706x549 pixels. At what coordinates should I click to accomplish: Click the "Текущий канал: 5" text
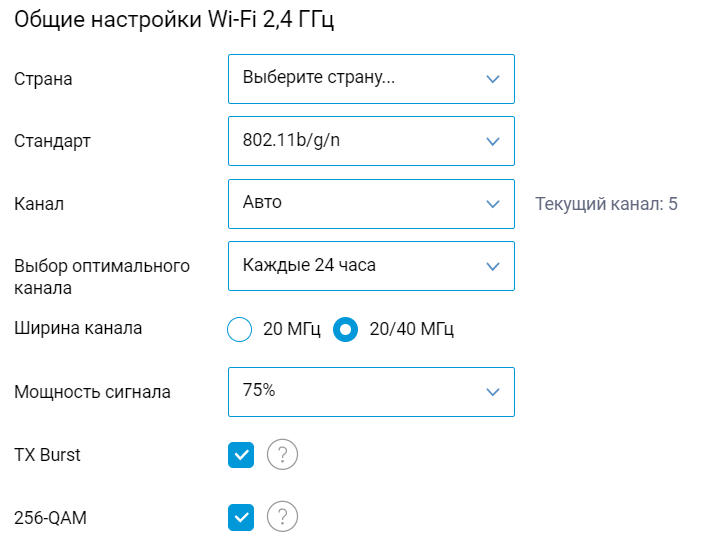tap(606, 204)
